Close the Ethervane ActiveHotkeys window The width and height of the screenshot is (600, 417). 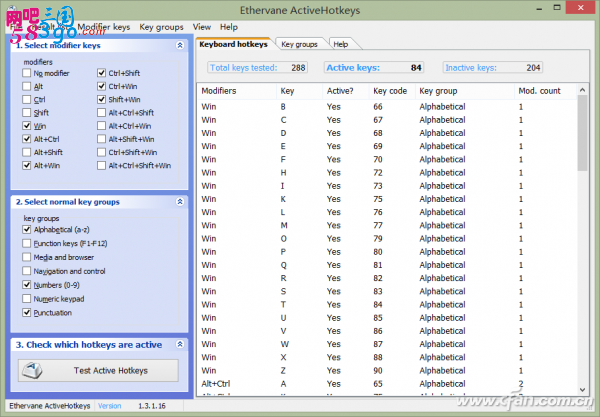click(580, 8)
